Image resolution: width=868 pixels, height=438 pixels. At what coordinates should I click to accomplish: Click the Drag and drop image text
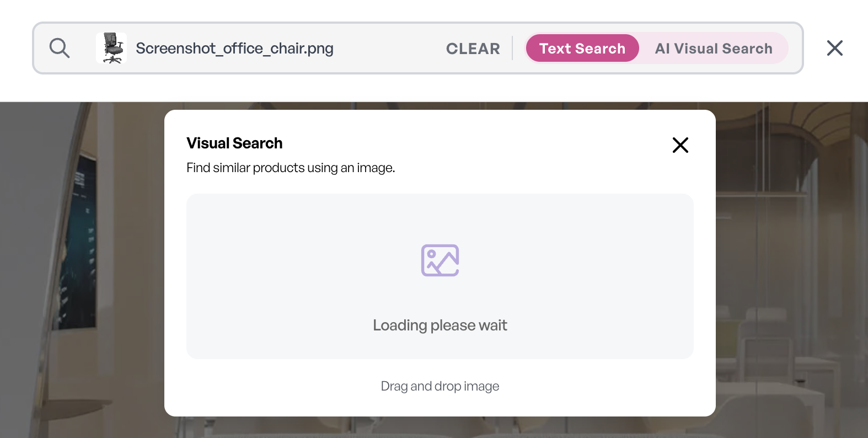point(440,386)
